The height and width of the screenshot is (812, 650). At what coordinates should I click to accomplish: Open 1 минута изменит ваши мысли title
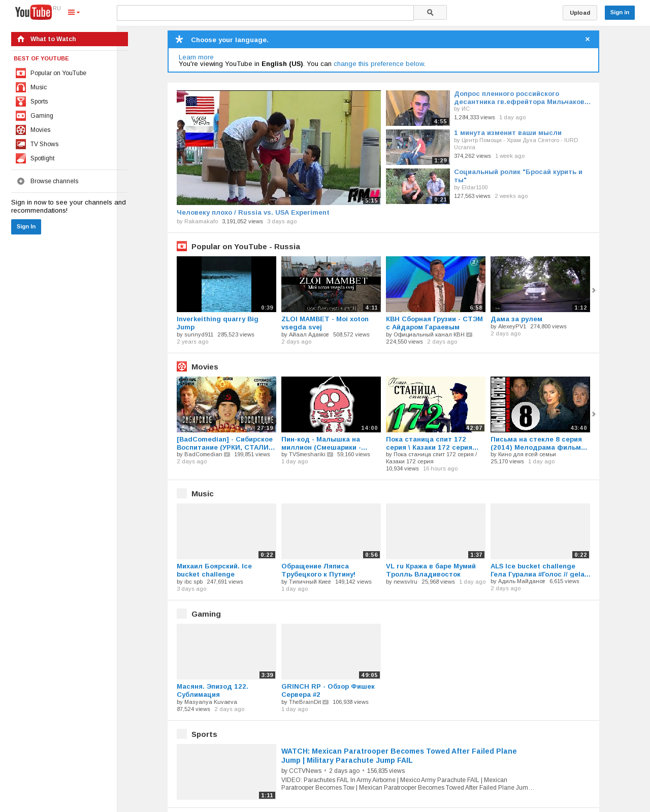(508, 133)
